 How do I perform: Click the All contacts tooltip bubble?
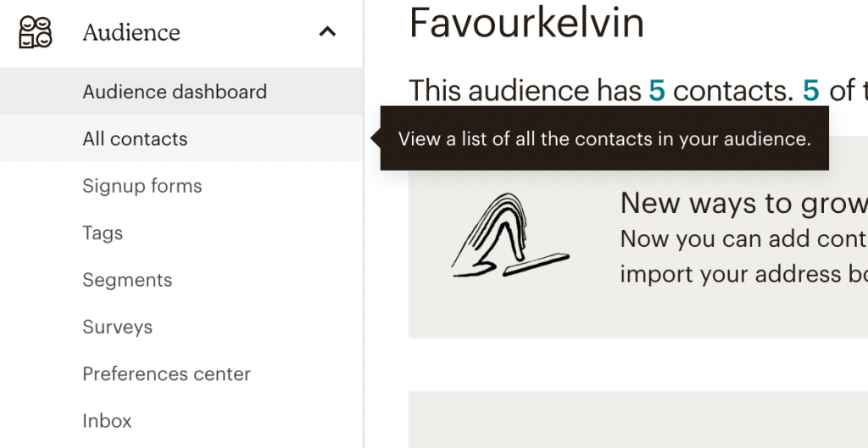point(604,138)
